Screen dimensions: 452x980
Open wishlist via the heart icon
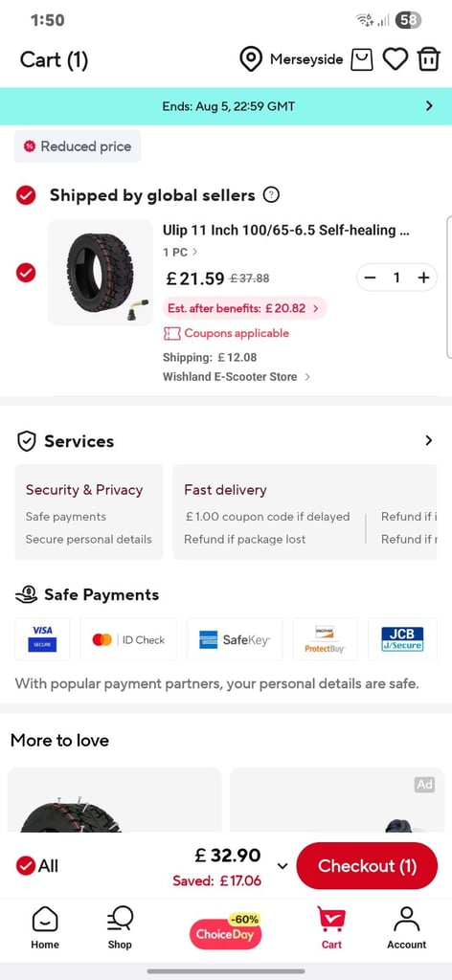[x=395, y=60]
